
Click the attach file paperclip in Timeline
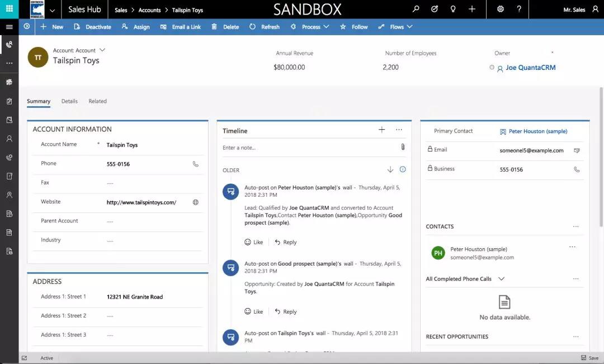[x=402, y=147]
